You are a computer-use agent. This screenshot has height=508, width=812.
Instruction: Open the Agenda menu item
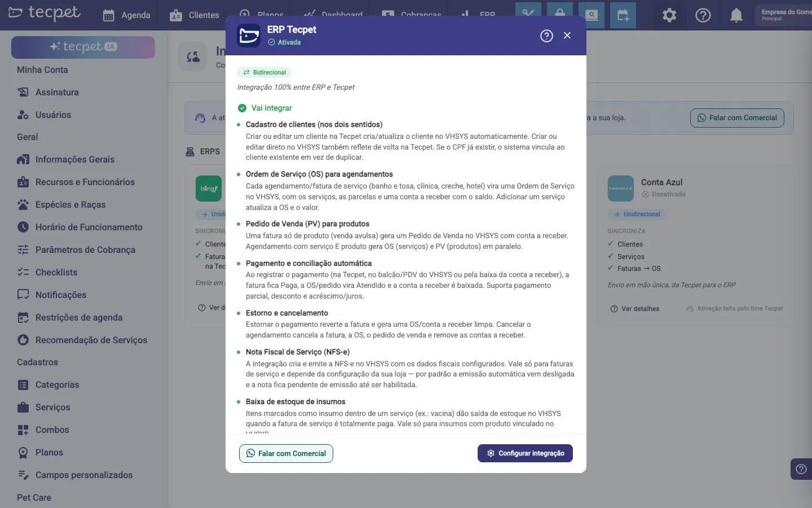(126, 15)
